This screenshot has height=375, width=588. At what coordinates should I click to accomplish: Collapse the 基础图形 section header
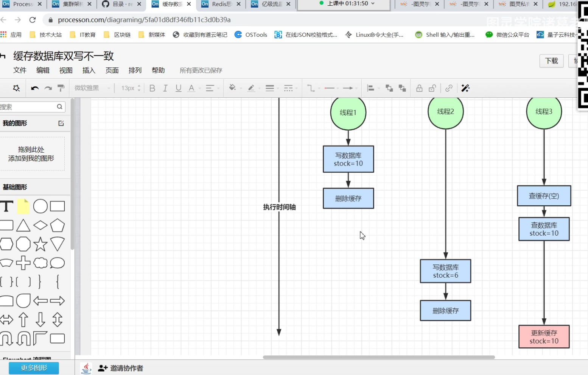coord(35,187)
